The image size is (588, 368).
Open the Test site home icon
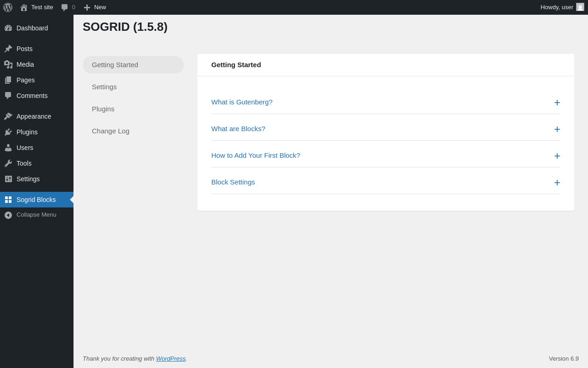pos(24,7)
